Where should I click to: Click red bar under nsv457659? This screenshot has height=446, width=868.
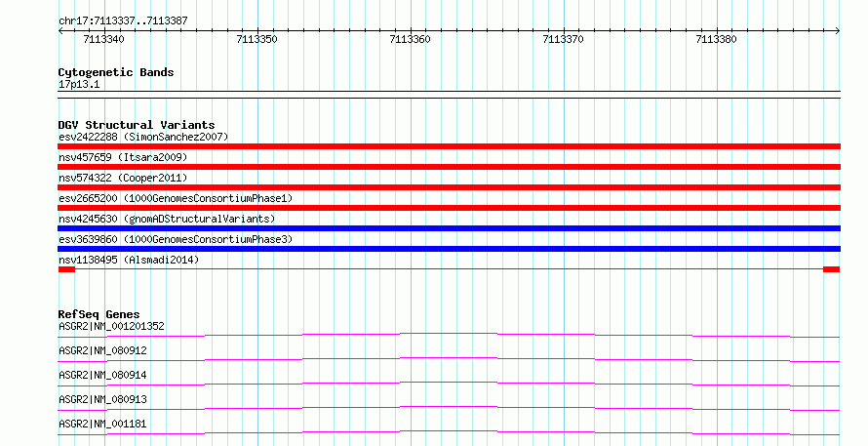[449, 167]
